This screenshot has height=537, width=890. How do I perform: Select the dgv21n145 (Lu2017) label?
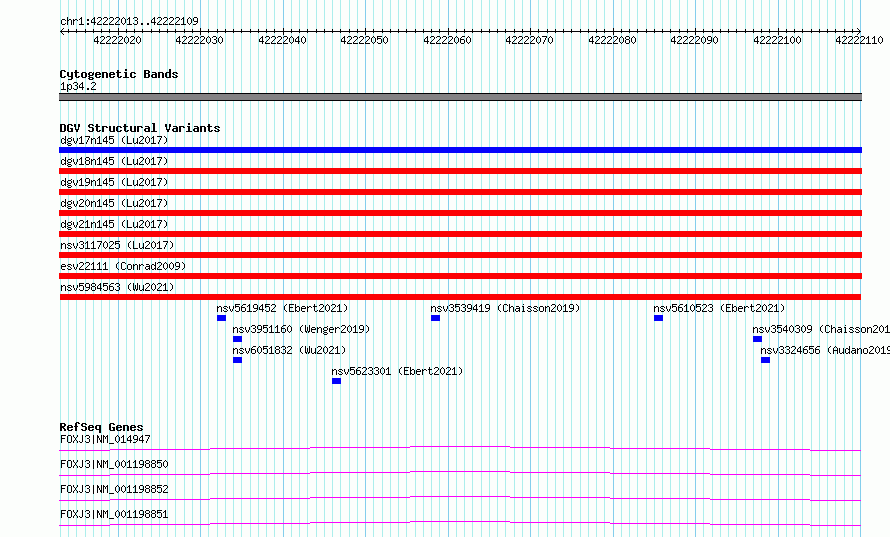[x=114, y=224]
